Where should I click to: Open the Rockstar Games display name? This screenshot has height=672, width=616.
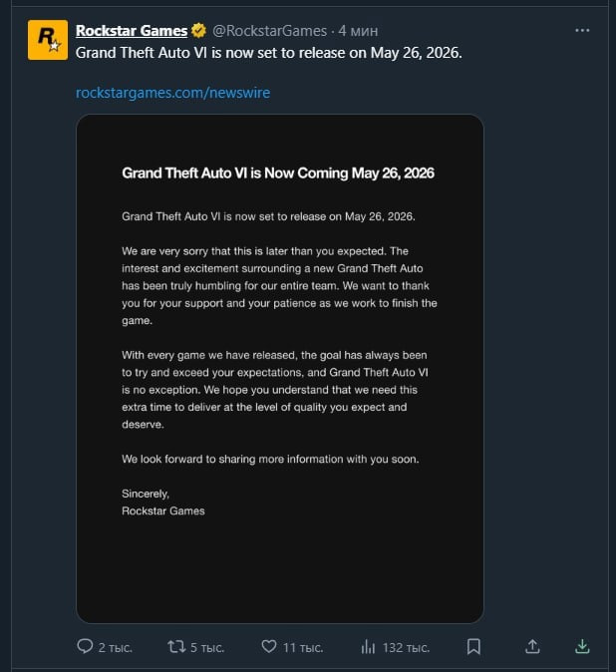pyautogui.click(x=132, y=31)
